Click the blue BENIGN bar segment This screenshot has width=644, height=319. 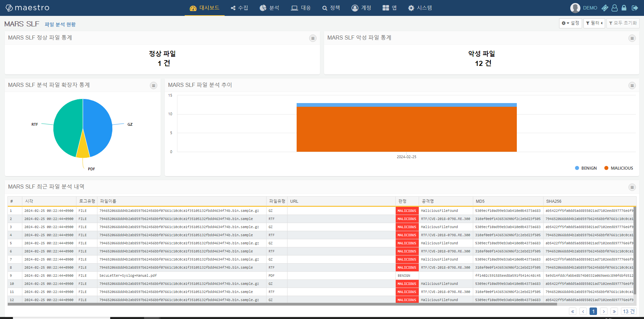pos(407,105)
